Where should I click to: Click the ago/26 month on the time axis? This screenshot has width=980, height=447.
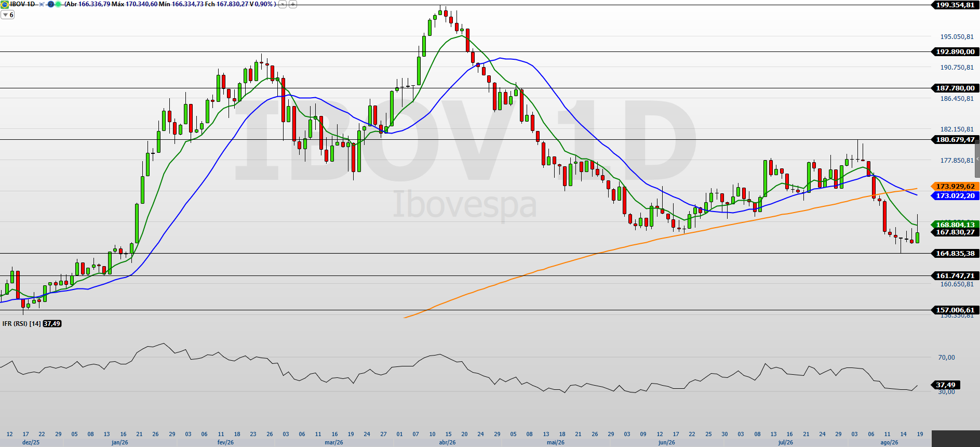tap(890, 443)
